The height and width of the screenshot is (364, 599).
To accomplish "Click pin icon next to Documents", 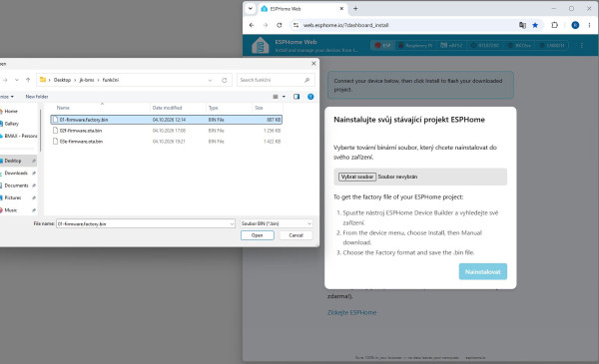I will pyautogui.click(x=34, y=185).
